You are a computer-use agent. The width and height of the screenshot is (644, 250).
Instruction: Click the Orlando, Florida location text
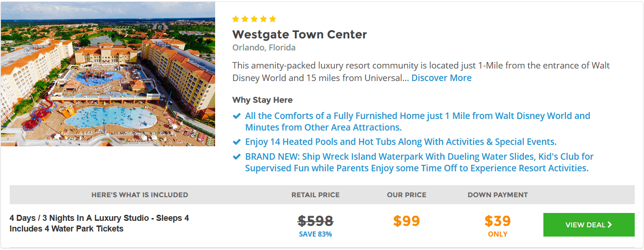[x=264, y=48]
